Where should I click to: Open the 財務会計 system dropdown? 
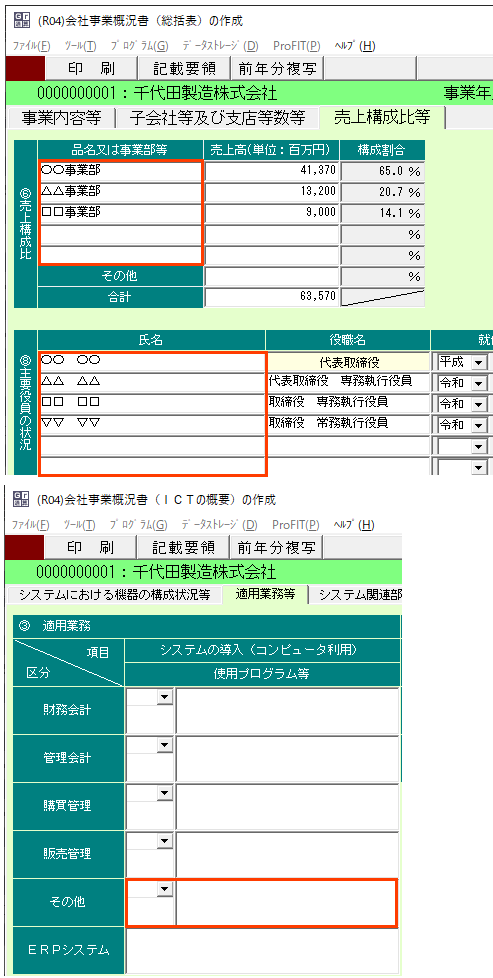pyautogui.click(x=165, y=698)
